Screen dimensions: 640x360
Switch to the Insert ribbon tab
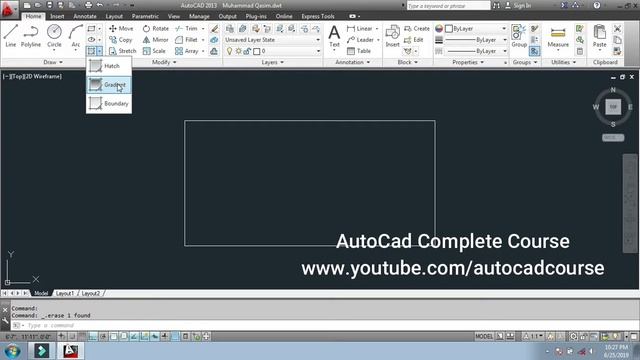[x=57, y=16]
